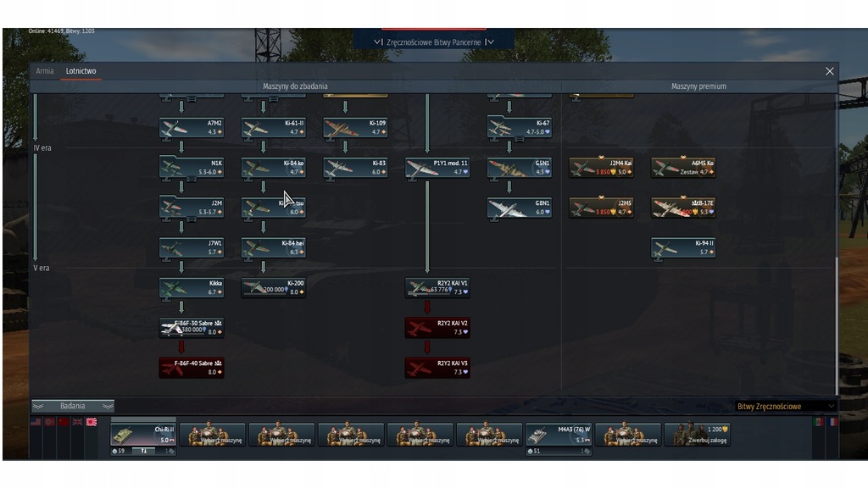Click the Maszyny do zbadania header

click(295, 86)
